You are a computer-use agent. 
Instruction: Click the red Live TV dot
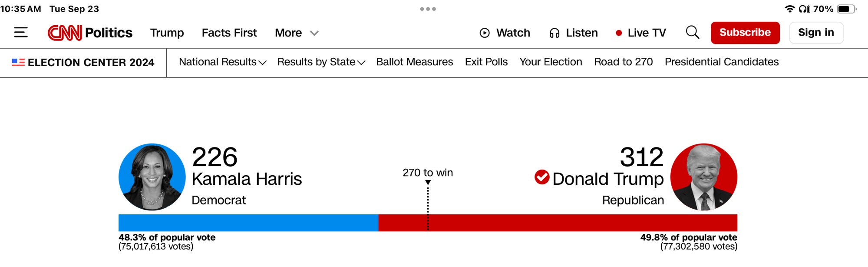click(619, 33)
